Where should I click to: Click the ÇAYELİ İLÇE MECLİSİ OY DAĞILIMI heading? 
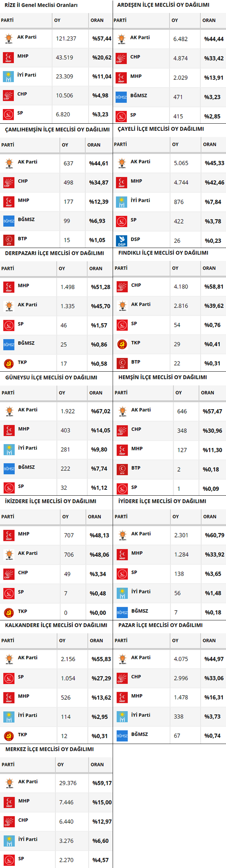coord(161,129)
